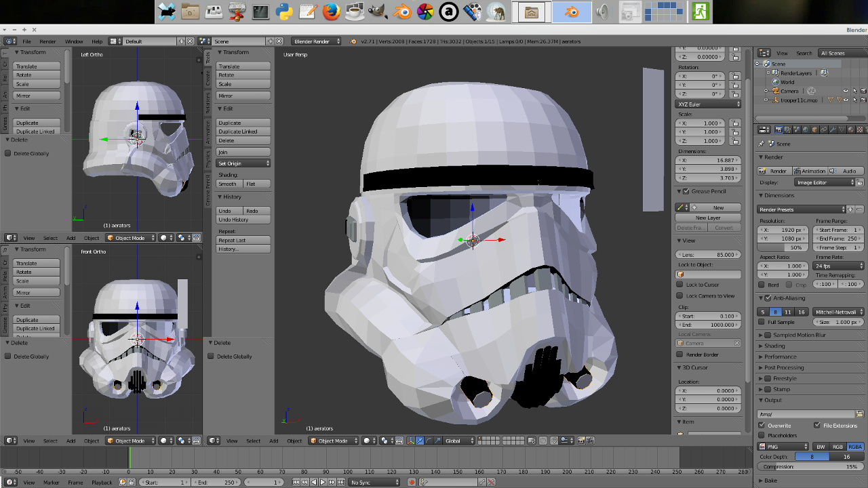Click the Duplicate Linked button in main tool shelf

point(243,131)
